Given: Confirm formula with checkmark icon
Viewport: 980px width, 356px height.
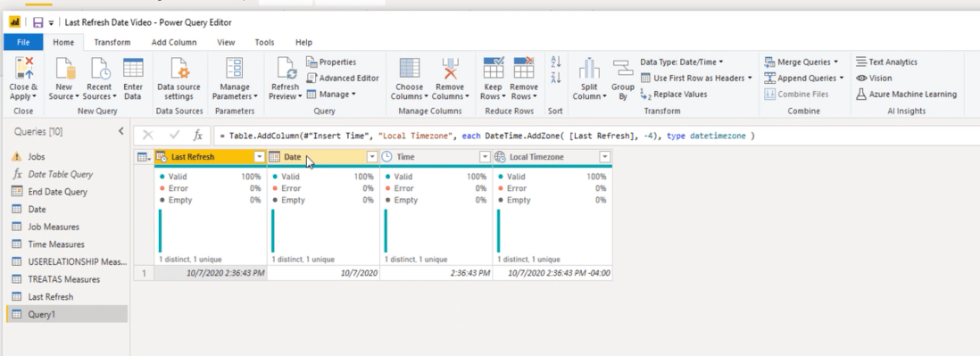Looking at the screenshot, I should click(174, 135).
